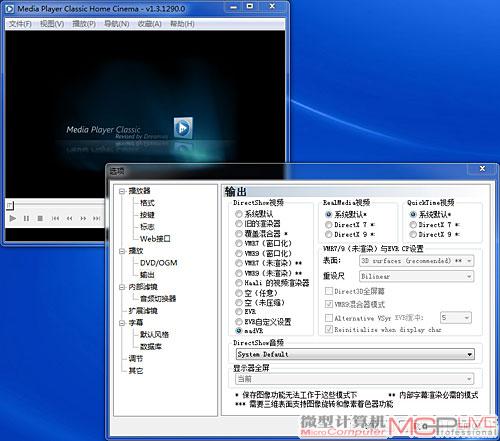Select 旧的渲染器 radio option
This screenshot has width=500, height=441.
coord(239,223)
